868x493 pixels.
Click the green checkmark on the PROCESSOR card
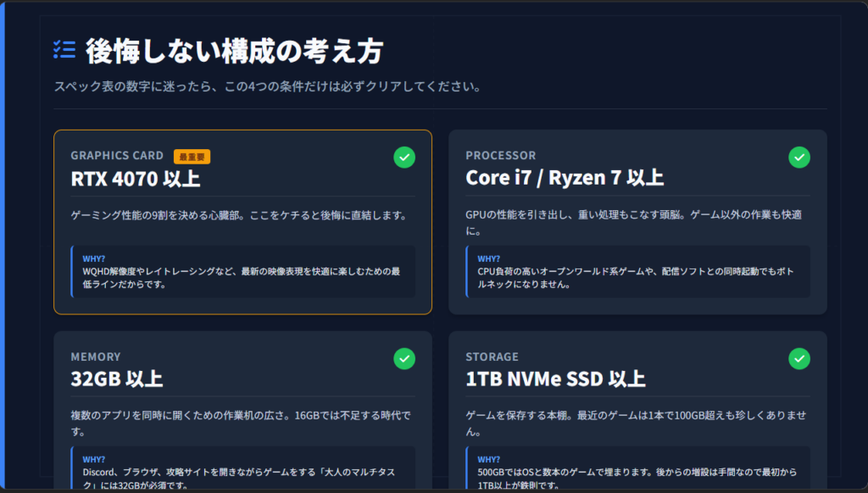[x=799, y=157]
